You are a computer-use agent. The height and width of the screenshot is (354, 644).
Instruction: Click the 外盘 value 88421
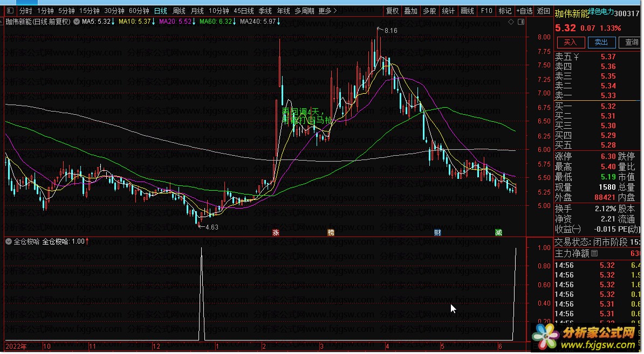coord(605,197)
